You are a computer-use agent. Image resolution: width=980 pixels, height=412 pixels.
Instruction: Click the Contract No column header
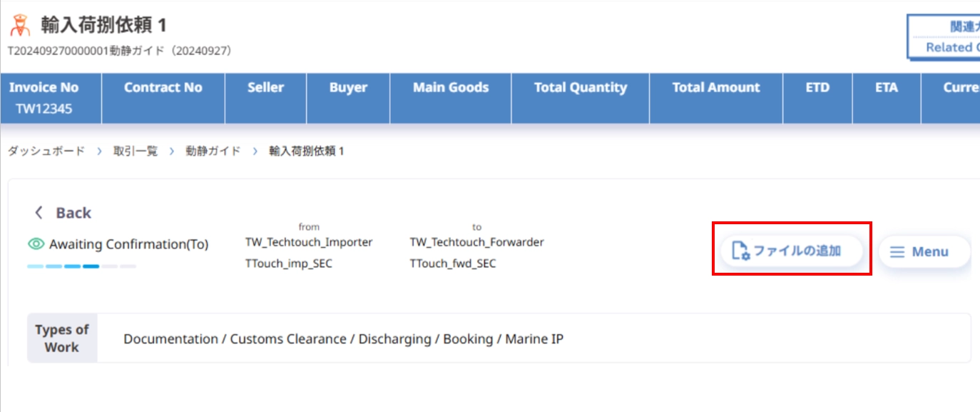point(163,99)
